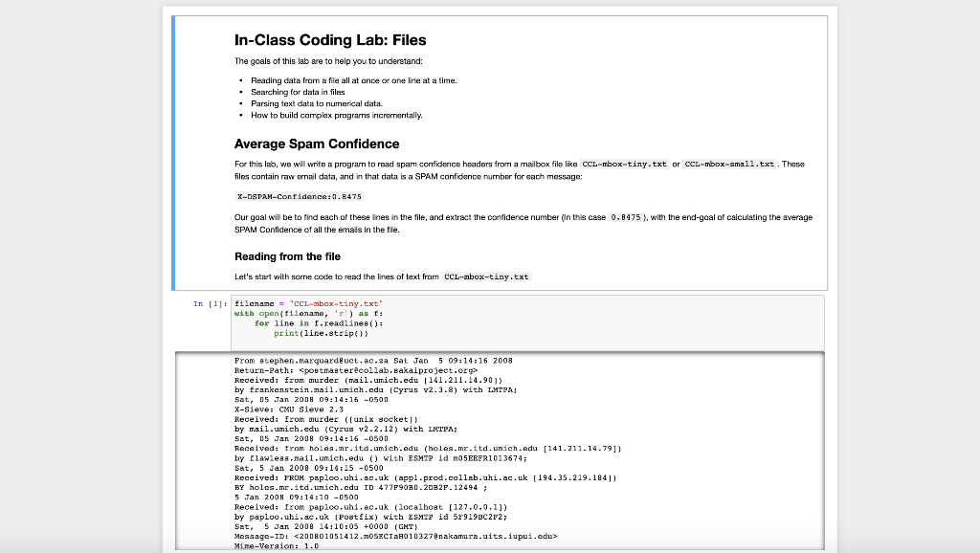Click the heading In-Class Coding Lab: Files
980x553 pixels.
pyautogui.click(x=329, y=40)
